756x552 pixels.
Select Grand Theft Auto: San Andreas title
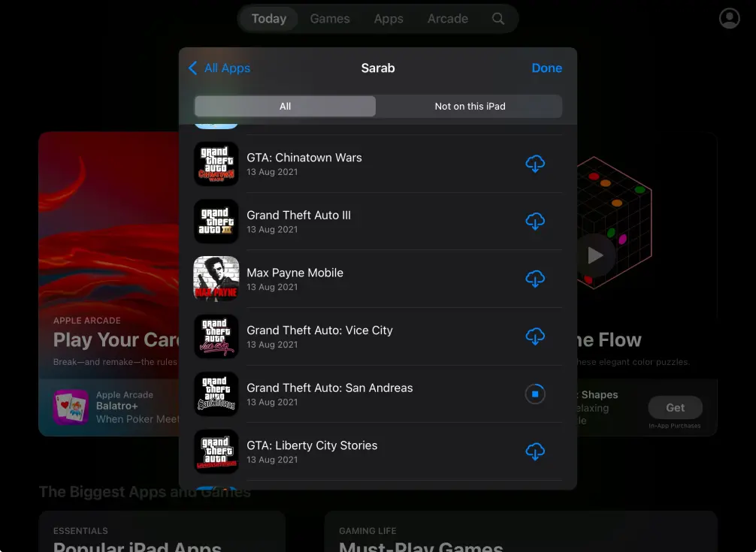pyautogui.click(x=330, y=388)
